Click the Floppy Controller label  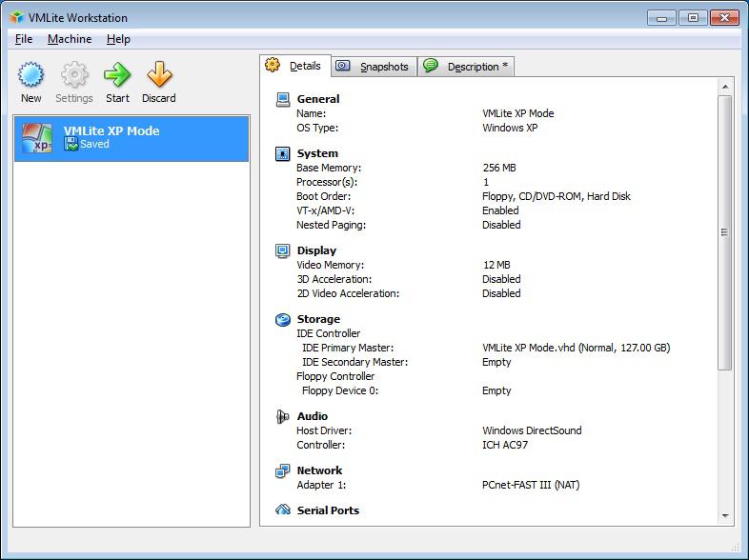pos(335,377)
